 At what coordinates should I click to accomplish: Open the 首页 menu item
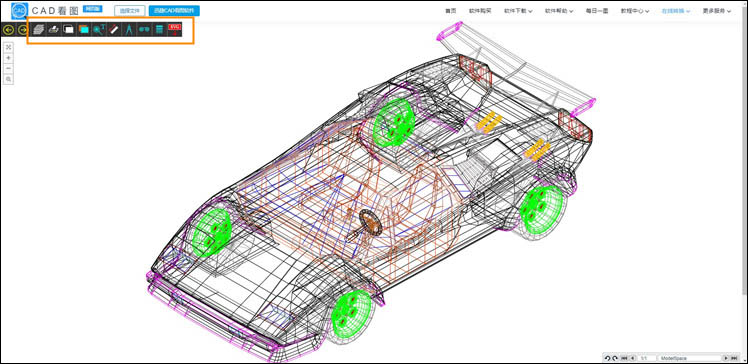pos(451,10)
